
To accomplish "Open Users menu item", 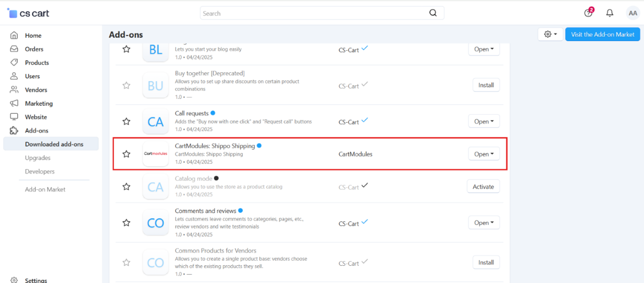I will [x=32, y=76].
